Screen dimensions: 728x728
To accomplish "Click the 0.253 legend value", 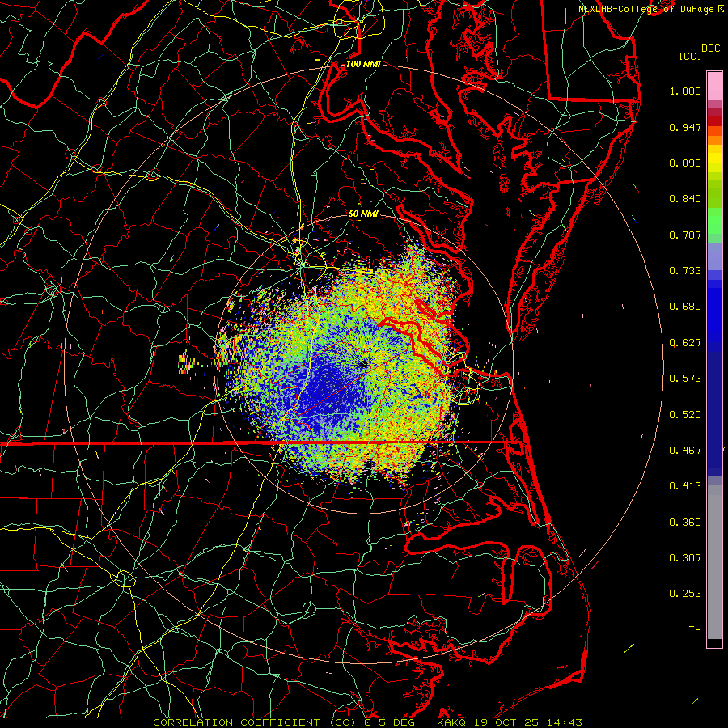I will 685,594.
